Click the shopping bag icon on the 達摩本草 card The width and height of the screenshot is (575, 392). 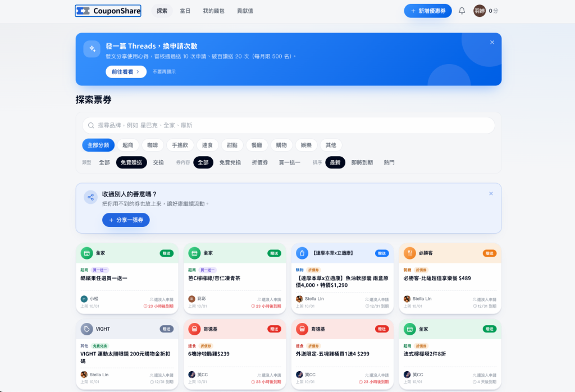tap(302, 253)
